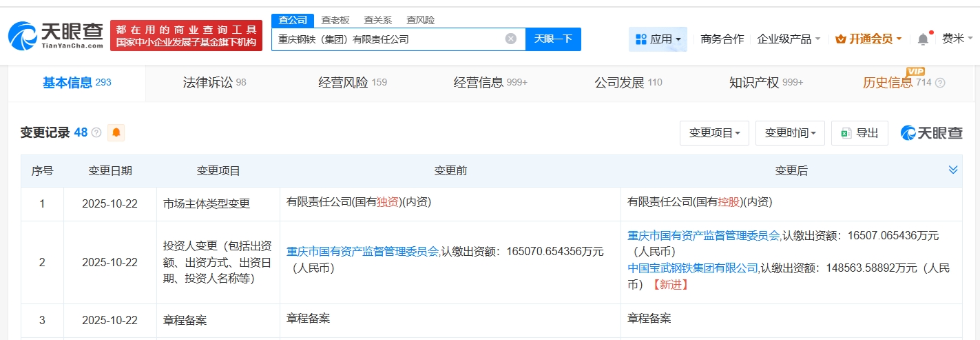The width and height of the screenshot is (980, 340).
Task: Click the TianYanCha logo in header
Action: coord(55,35)
